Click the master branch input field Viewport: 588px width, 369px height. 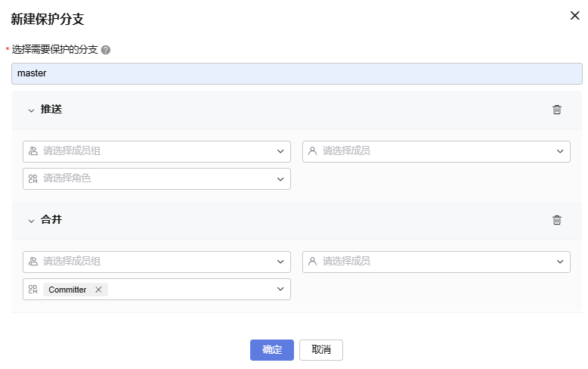tap(296, 73)
